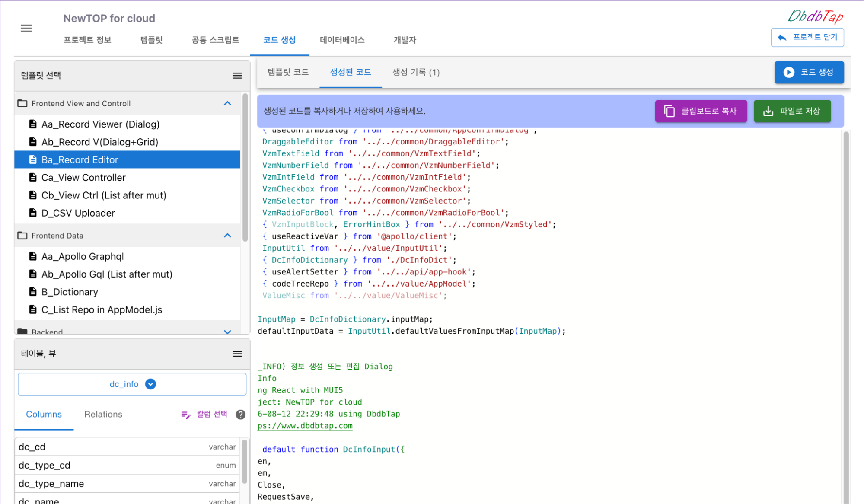
Task: Click file icon of Ba_Record Editor
Action: coord(33,160)
